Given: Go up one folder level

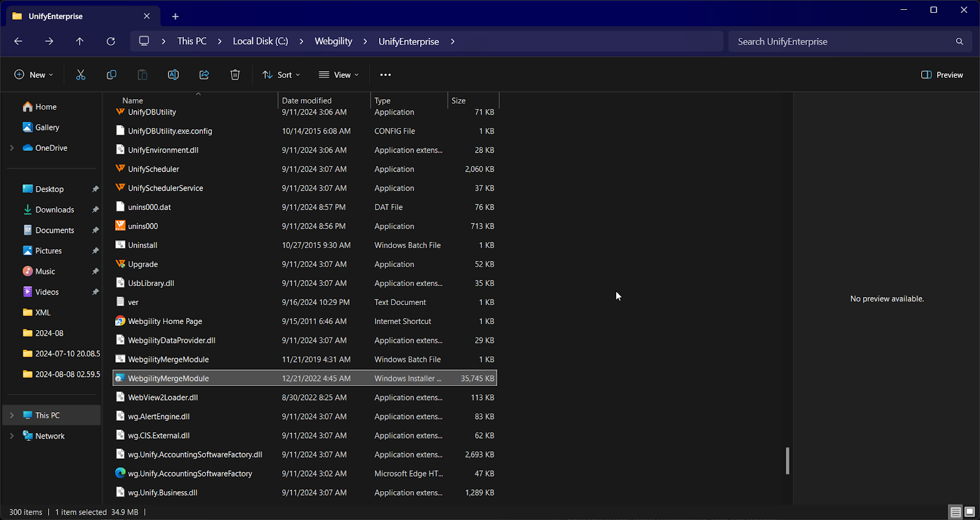Looking at the screenshot, I should [x=80, y=41].
